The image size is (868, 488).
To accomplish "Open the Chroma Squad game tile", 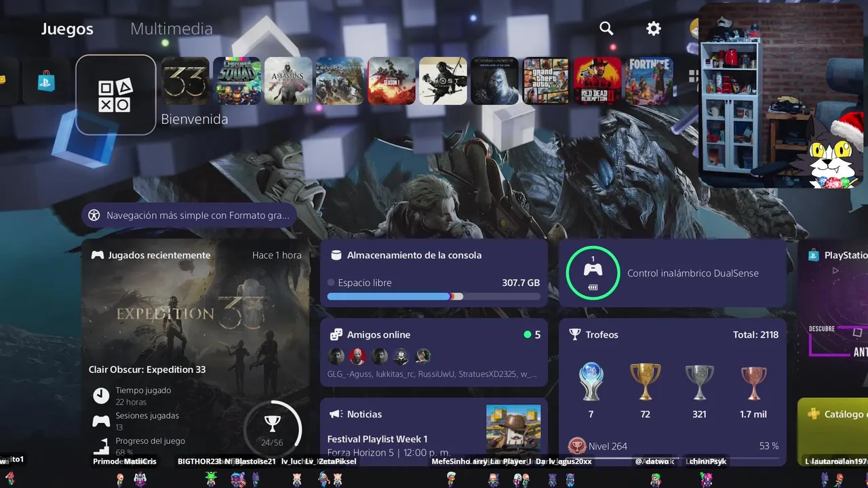I will point(237,81).
